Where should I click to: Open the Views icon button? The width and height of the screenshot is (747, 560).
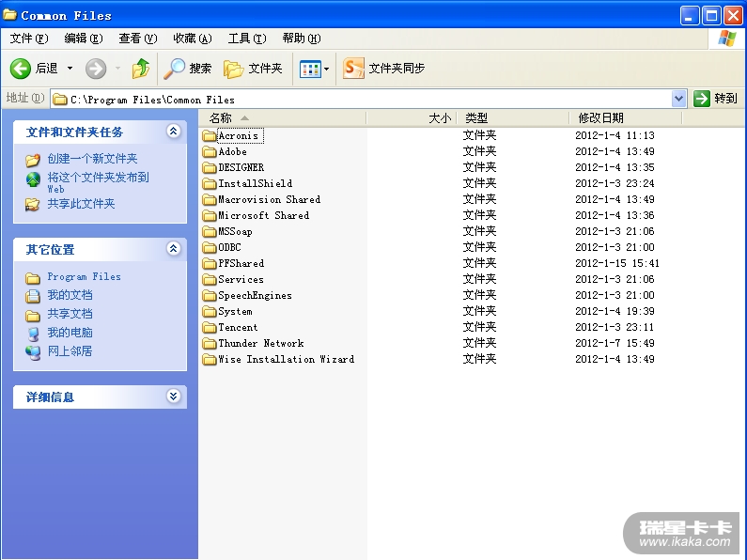click(310, 69)
